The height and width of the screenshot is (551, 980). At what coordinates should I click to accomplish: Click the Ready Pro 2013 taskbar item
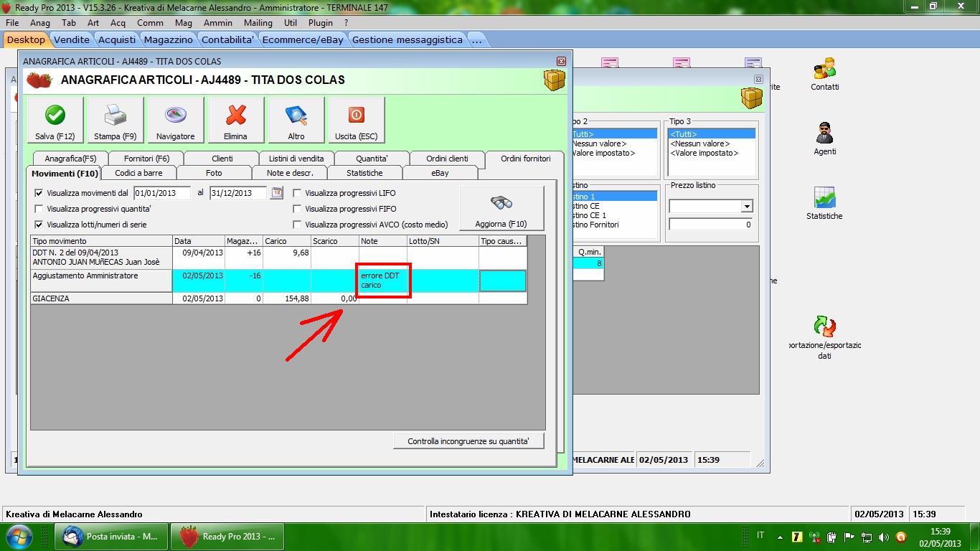(227, 537)
